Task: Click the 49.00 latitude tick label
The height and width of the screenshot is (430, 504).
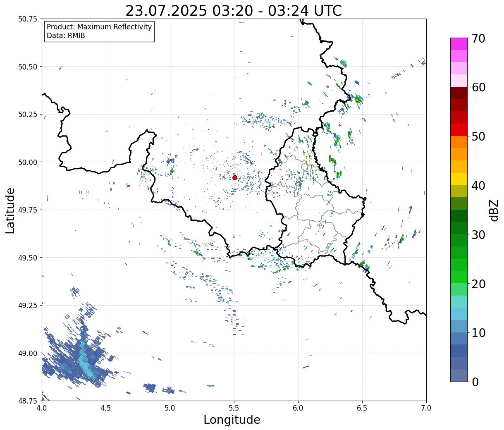Action: pyautogui.click(x=28, y=353)
